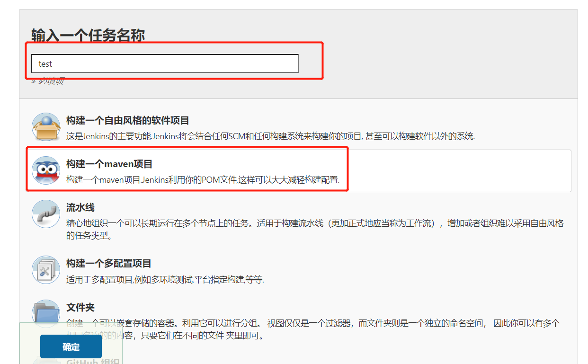The height and width of the screenshot is (364, 588).
Task: Choose 构建一个maven项目 title
Action: (x=109, y=164)
